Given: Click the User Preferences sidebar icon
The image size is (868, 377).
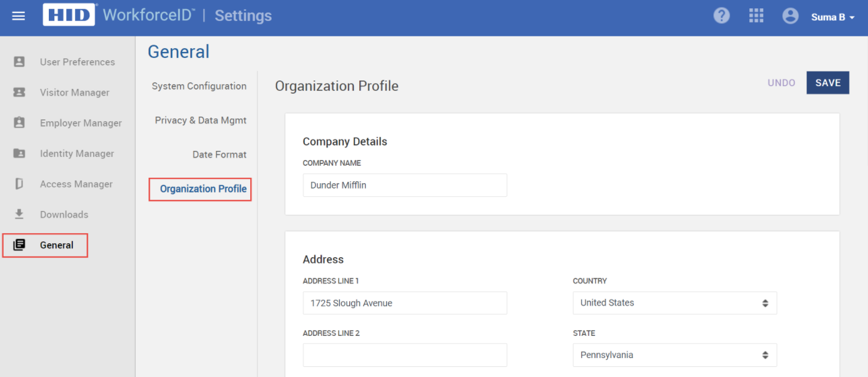Looking at the screenshot, I should (19, 62).
